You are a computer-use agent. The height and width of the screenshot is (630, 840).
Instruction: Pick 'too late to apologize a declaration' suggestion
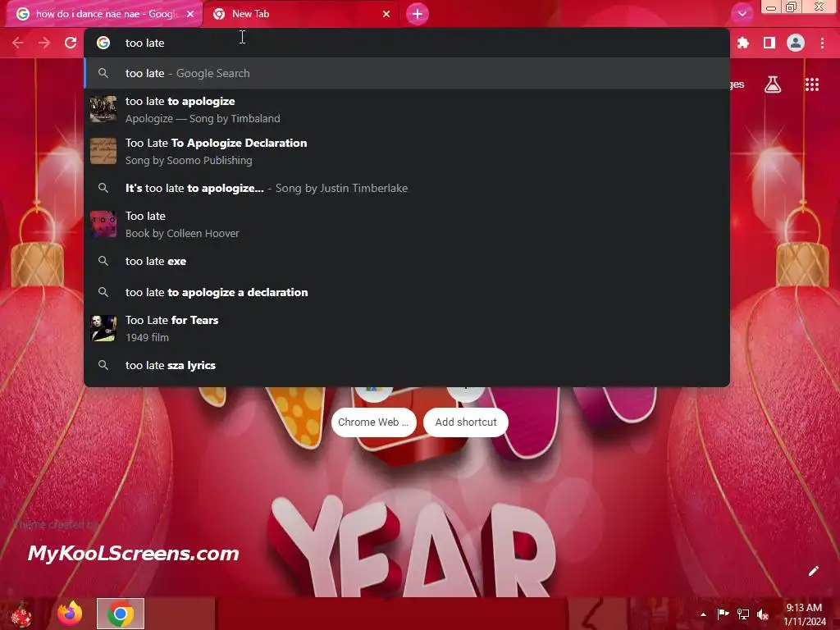click(407, 292)
